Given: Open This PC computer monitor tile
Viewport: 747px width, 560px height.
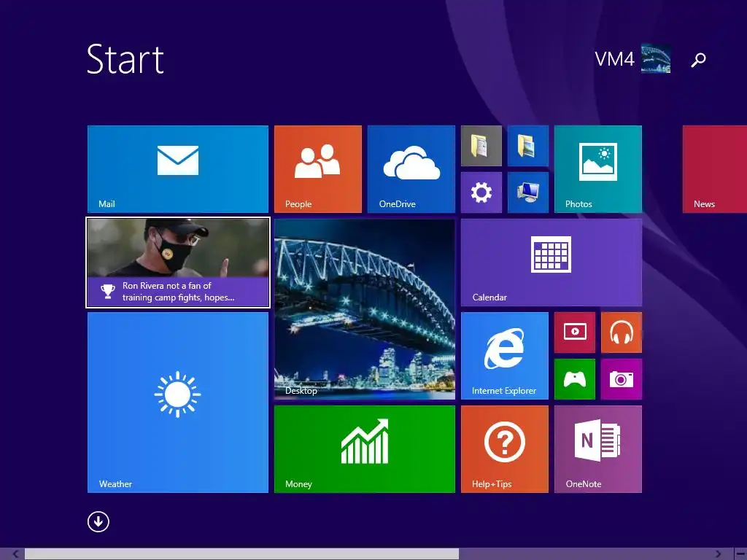Looking at the screenshot, I should click(528, 192).
